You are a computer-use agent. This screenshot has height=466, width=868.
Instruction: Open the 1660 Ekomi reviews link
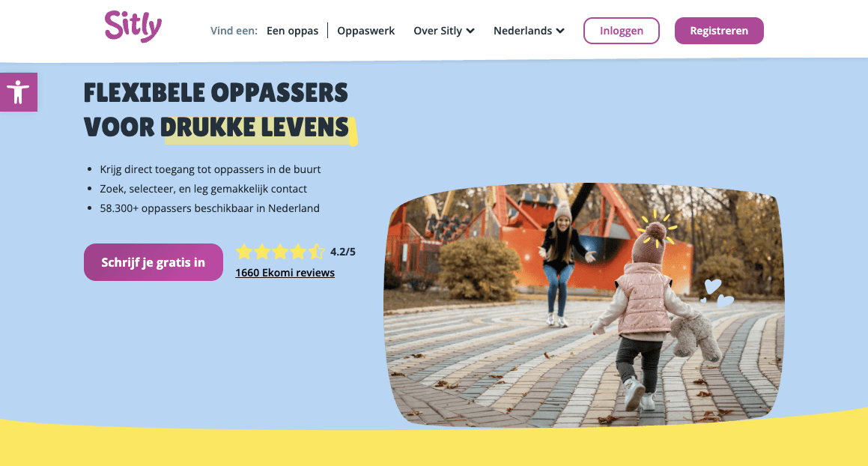(285, 273)
